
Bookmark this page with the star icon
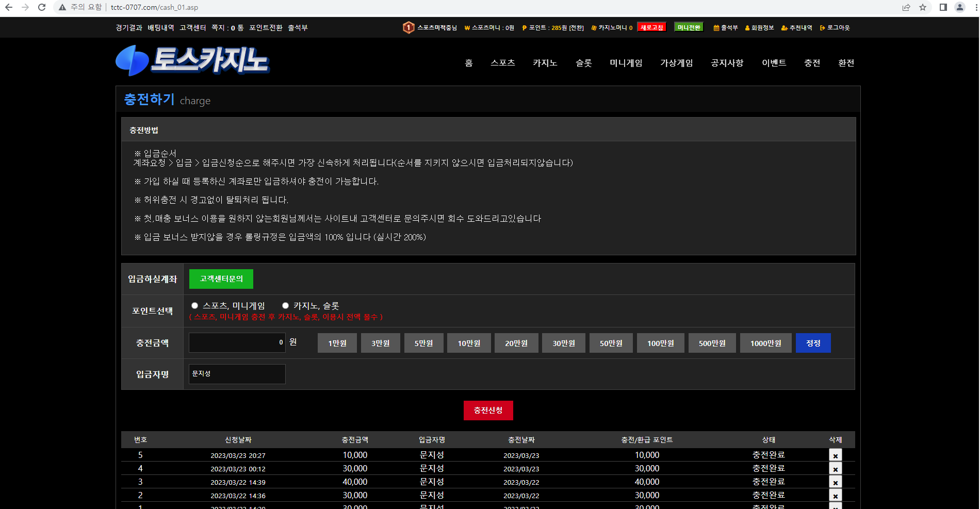[923, 7]
